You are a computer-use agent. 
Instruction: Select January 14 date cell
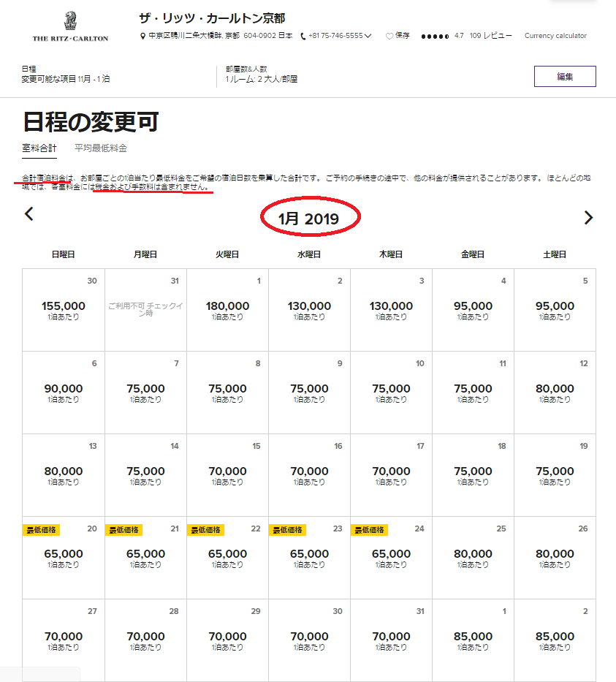tap(145, 475)
